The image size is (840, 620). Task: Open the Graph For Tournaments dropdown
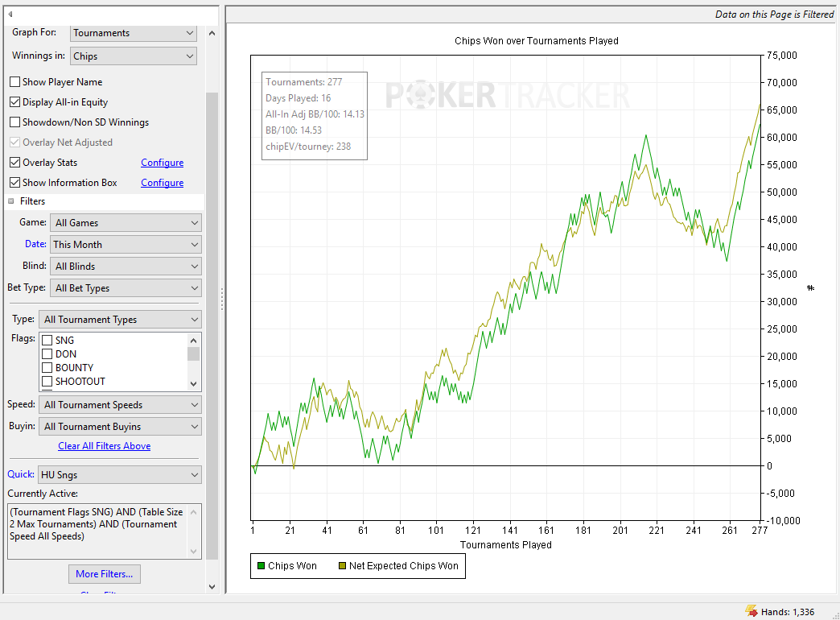[x=134, y=33]
